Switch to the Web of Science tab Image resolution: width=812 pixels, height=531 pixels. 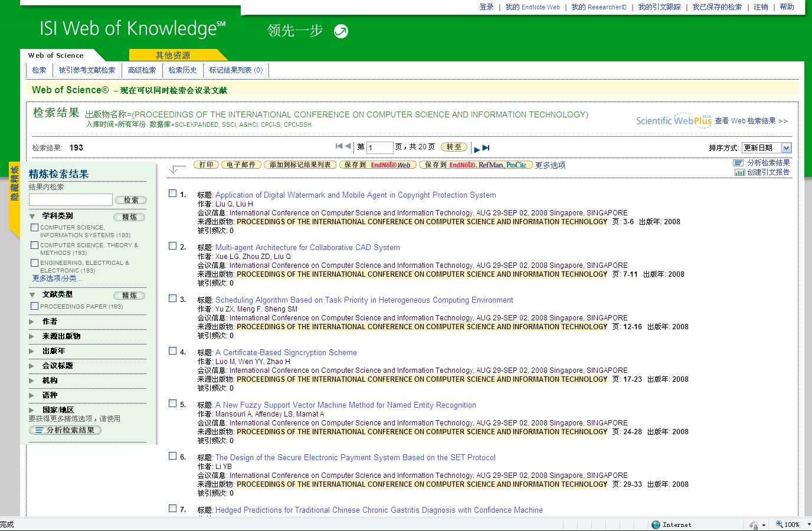56,55
